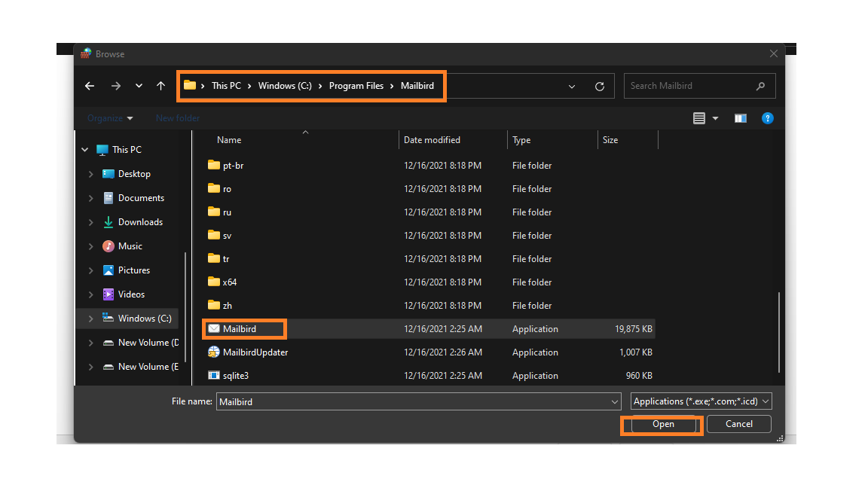
Task: Select the MailbirdUpdater application
Action: click(255, 352)
